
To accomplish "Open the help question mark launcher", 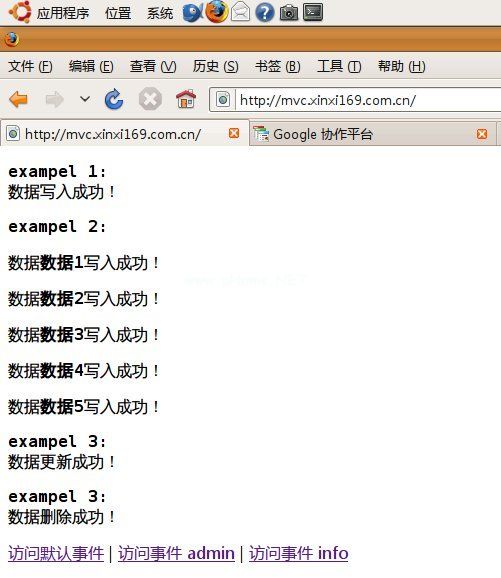I will click(265, 12).
